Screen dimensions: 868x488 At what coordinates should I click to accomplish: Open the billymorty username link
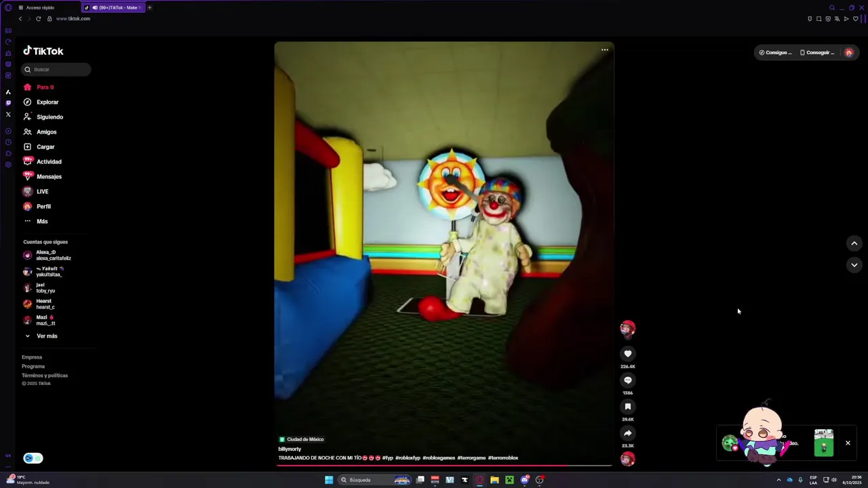click(x=290, y=449)
